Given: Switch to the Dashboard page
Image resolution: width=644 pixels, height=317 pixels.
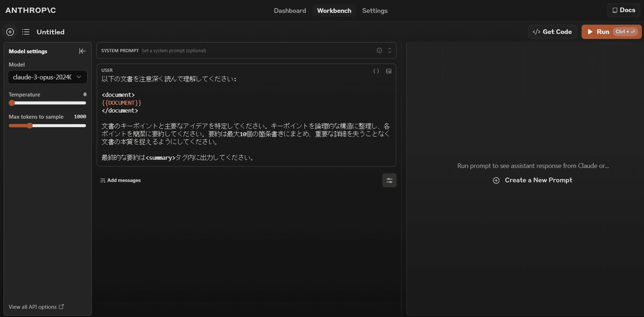Looking at the screenshot, I should [x=290, y=10].
